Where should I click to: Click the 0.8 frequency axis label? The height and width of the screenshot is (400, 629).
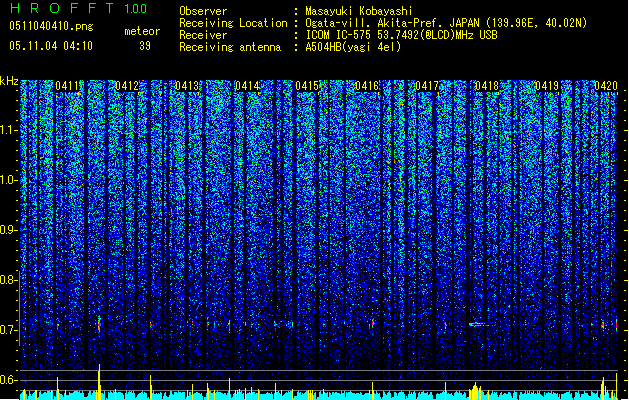pyautogui.click(x=8, y=280)
